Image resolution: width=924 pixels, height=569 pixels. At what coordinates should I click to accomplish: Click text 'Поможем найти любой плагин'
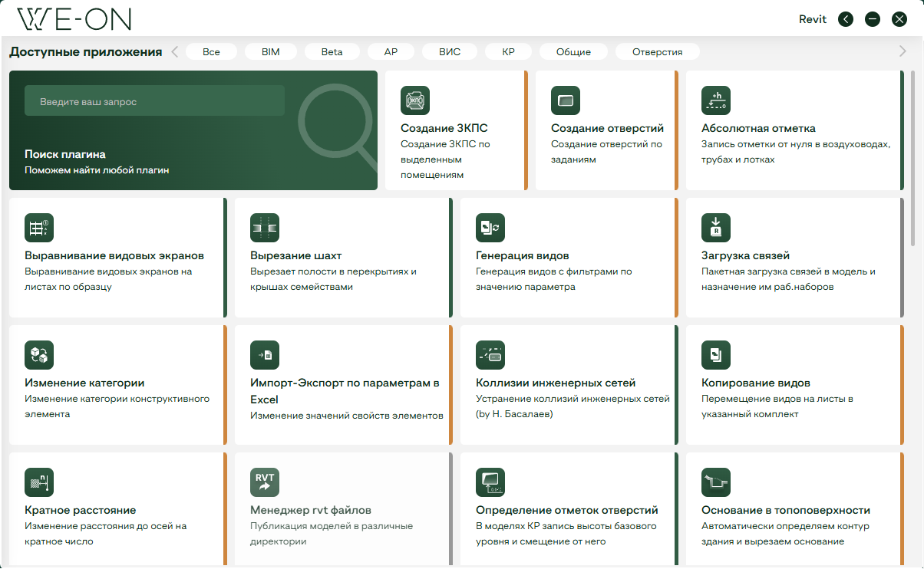[x=97, y=170]
